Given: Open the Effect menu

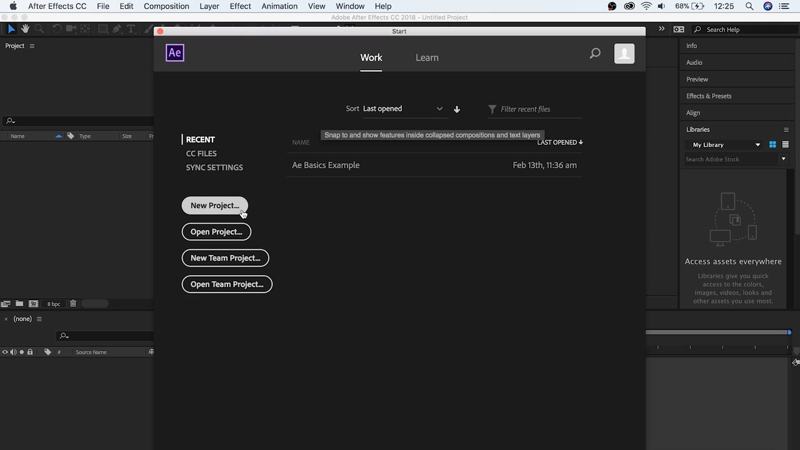Looking at the screenshot, I should click(x=240, y=6).
